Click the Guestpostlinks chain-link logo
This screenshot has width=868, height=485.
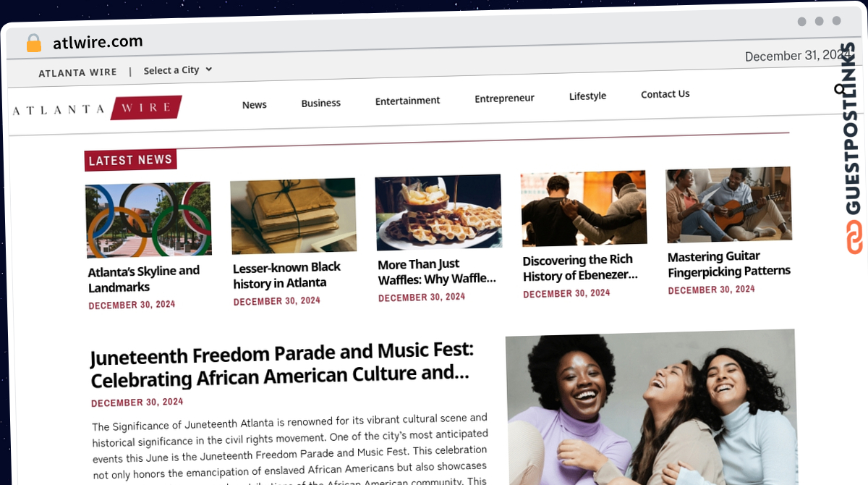point(855,237)
